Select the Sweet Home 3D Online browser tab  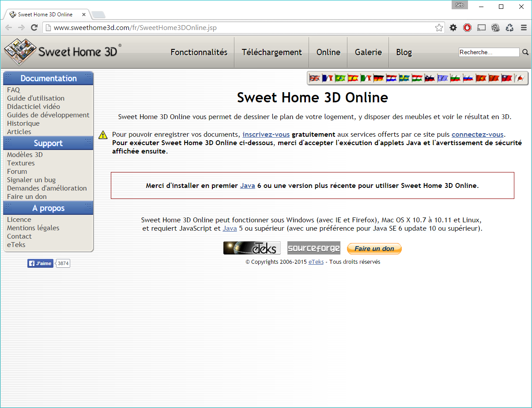[x=47, y=15]
